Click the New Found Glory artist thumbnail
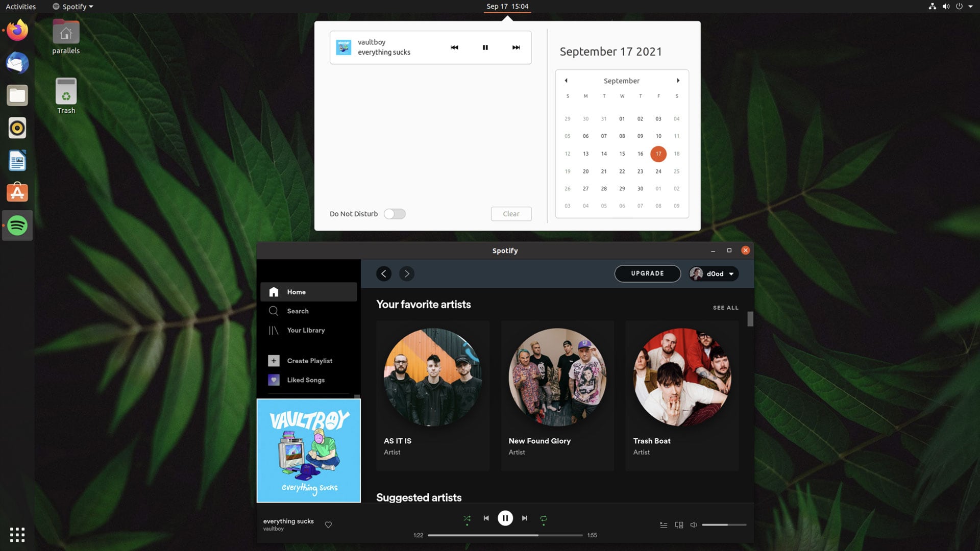980x551 pixels. pyautogui.click(x=557, y=377)
